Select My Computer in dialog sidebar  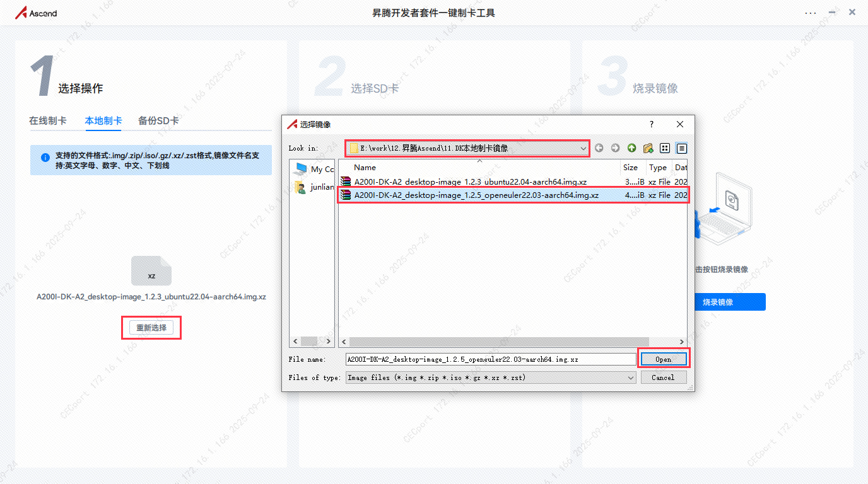coord(314,169)
